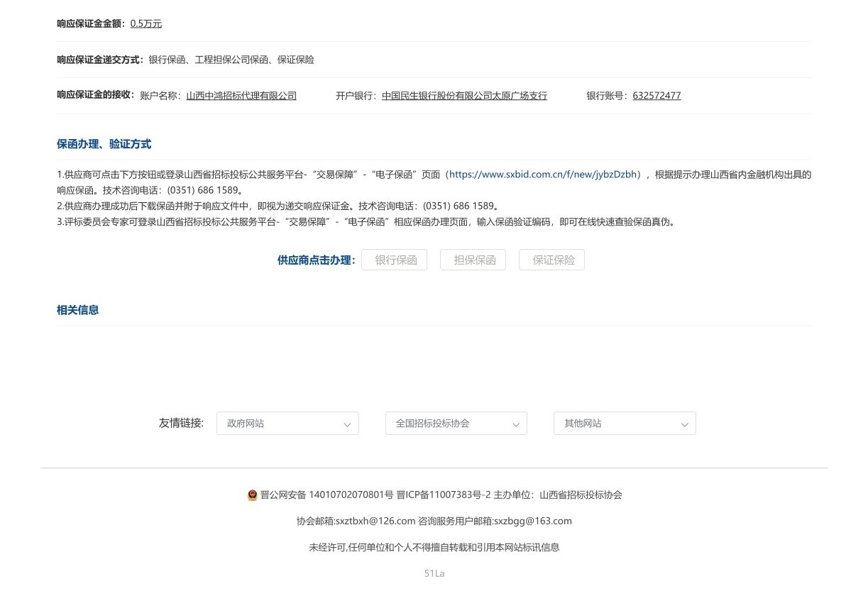This screenshot has height=596, width=868.
Task: Open the 全国招标投标协会 dropdown
Action: [x=456, y=424]
